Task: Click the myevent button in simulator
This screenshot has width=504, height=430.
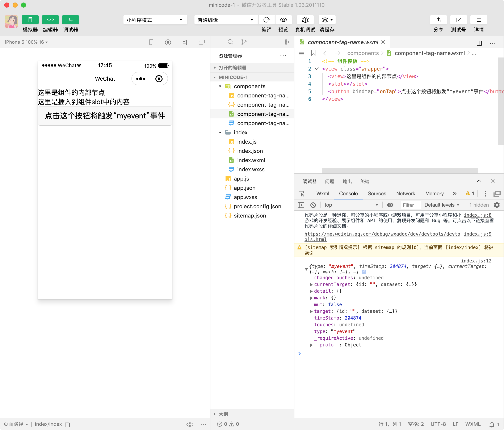Action: click(105, 116)
